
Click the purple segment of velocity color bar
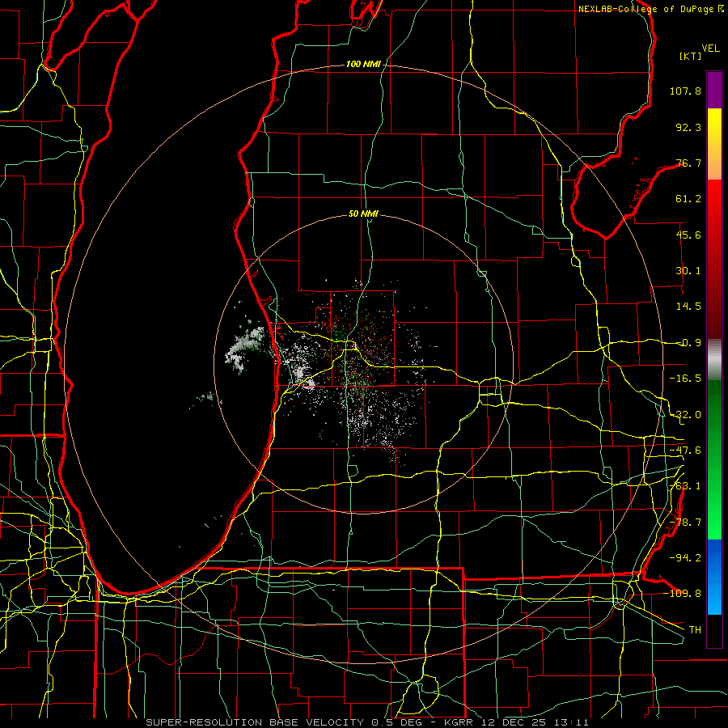coord(714,90)
